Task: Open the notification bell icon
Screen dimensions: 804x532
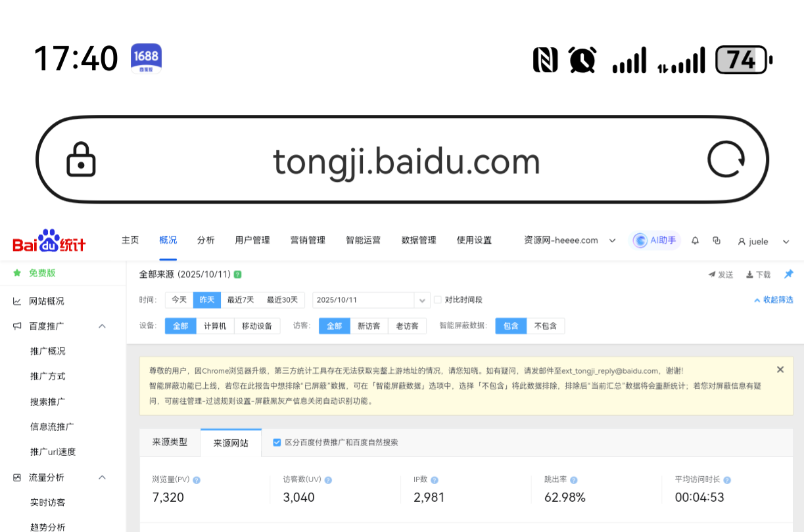Action: tap(695, 241)
